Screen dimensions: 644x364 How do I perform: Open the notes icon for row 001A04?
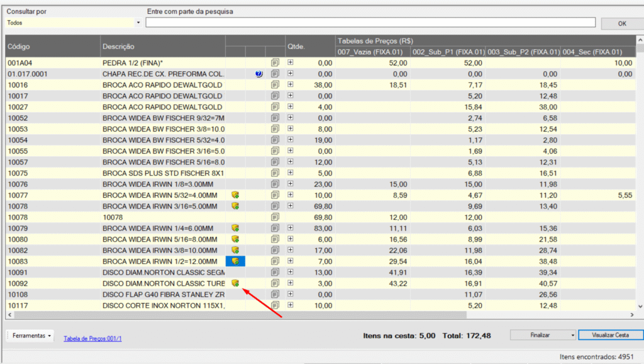(x=275, y=63)
